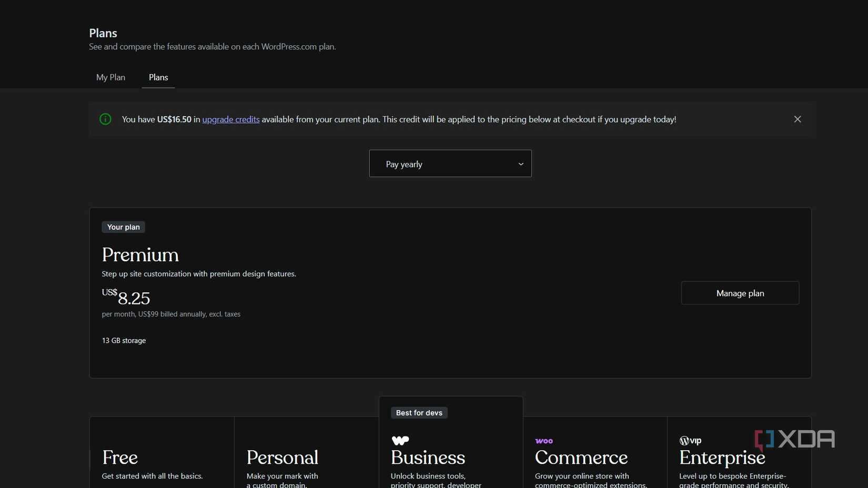Viewport: 868px width, 488px height.
Task: Click the green info icon on the credit banner
Action: (105, 119)
